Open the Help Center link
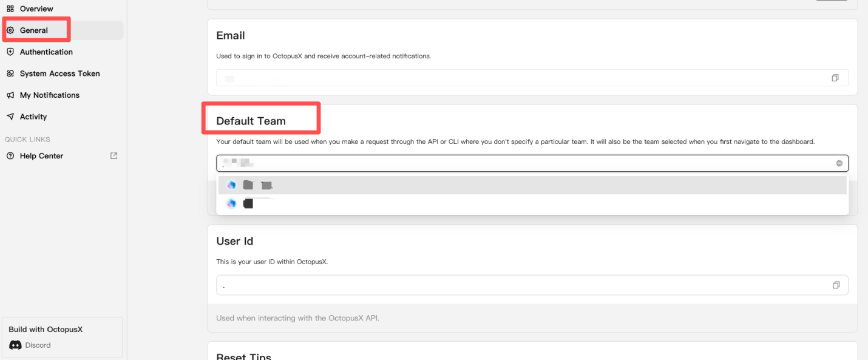 click(x=41, y=156)
